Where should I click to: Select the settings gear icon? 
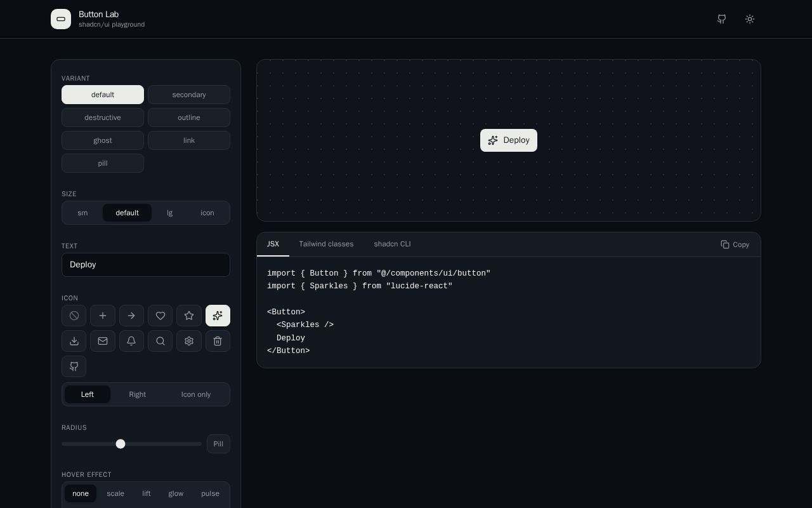tap(189, 341)
